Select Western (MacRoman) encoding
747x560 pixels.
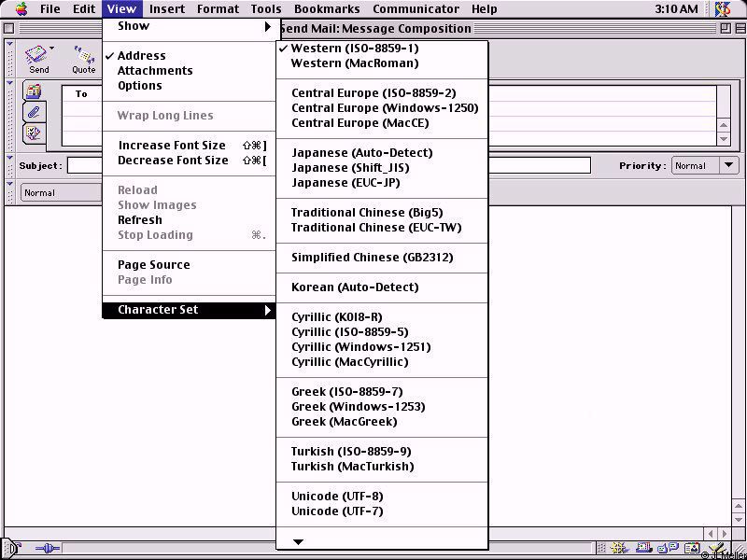[382, 63]
